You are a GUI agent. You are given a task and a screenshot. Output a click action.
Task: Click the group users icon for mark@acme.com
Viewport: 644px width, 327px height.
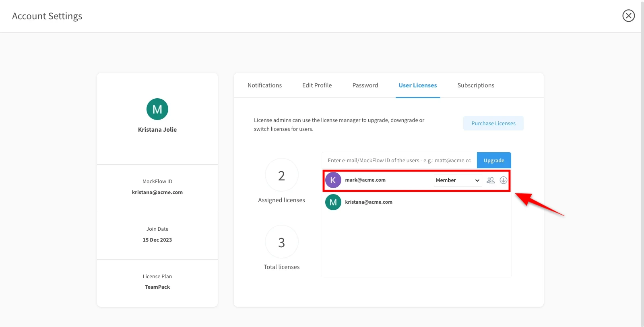point(491,180)
